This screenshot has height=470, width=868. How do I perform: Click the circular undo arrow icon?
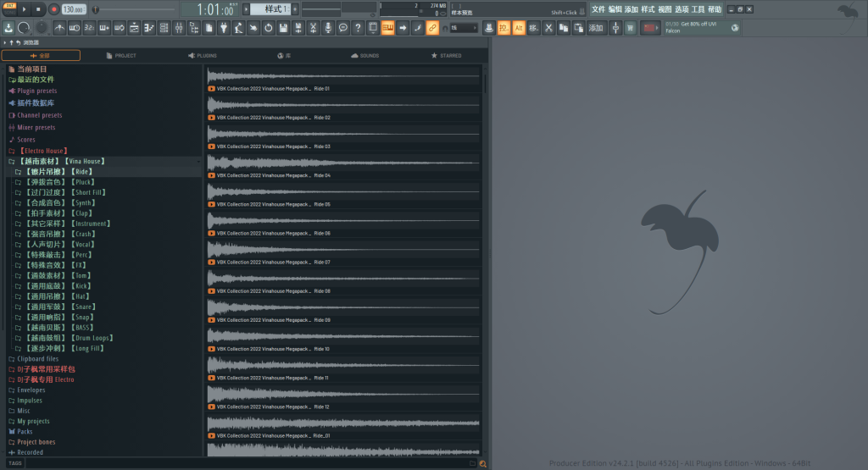point(269,28)
